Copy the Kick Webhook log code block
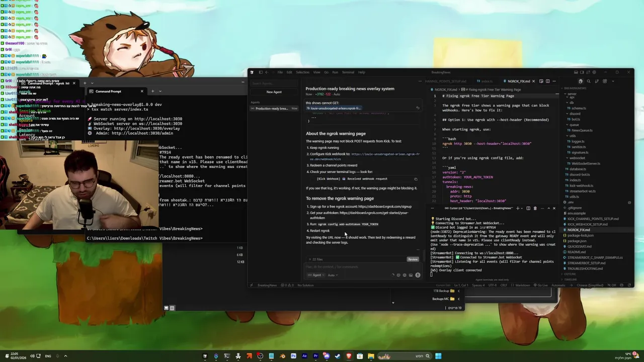The image size is (644, 362). coord(416,179)
